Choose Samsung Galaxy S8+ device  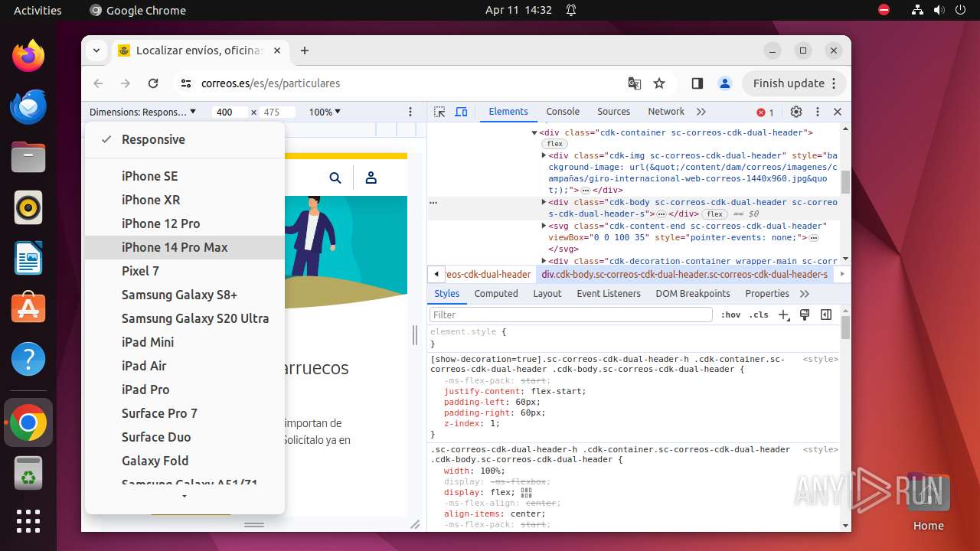tap(185, 295)
